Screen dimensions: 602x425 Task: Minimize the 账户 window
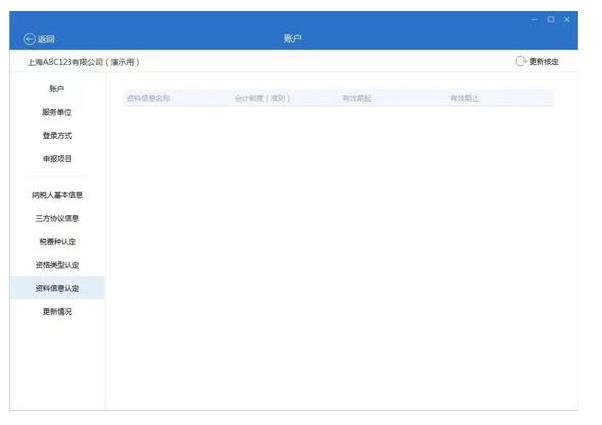[x=535, y=20]
